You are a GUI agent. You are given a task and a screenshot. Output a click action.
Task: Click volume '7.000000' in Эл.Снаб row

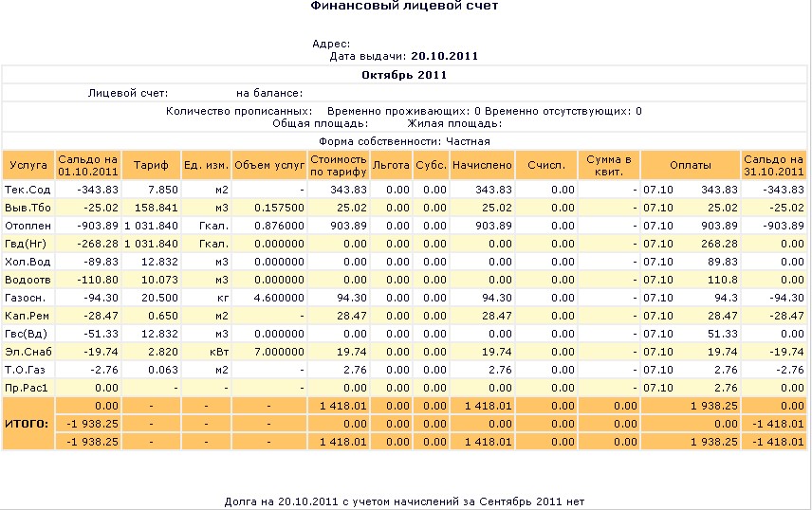pos(279,352)
